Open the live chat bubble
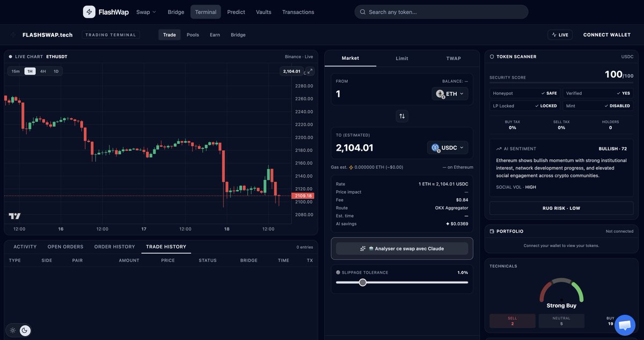The image size is (644, 340). pyautogui.click(x=625, y=325)
